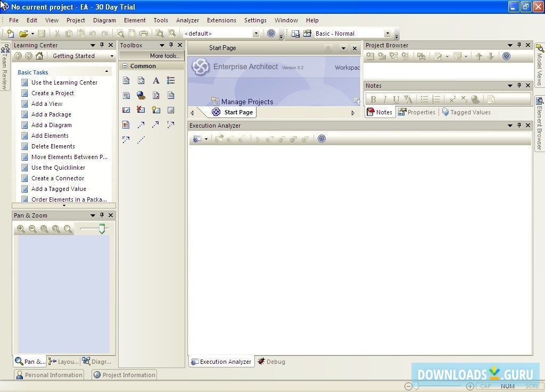Collapse the Basic Tasks section
The height and width of the screenshot is (392, 545).
pyautogui.click(x=106, y=71)
